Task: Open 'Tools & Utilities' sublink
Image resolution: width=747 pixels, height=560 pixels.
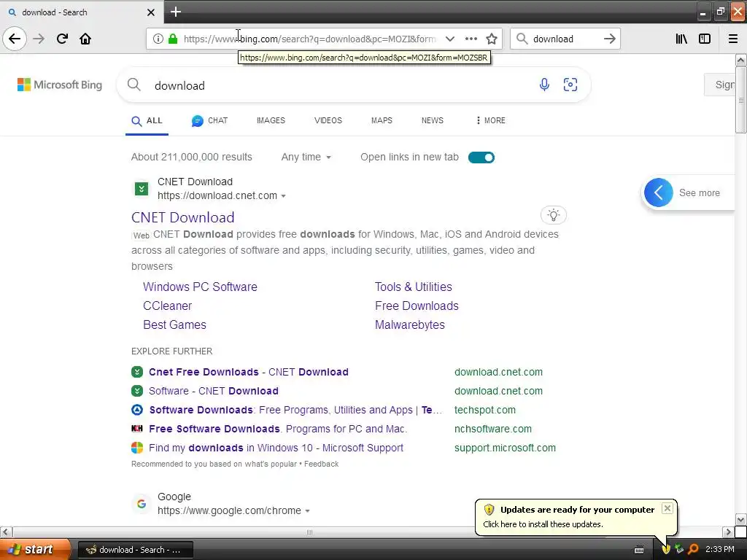Action: click(x=413, y=287)
